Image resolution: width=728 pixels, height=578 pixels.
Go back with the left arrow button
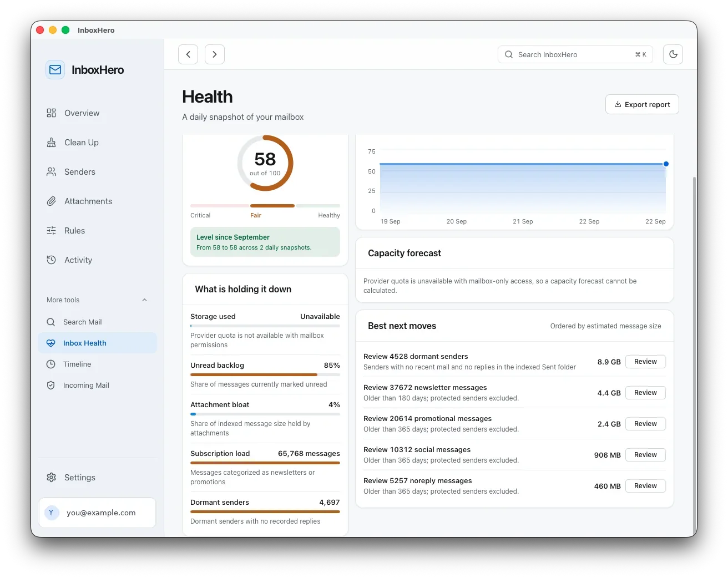188,54
